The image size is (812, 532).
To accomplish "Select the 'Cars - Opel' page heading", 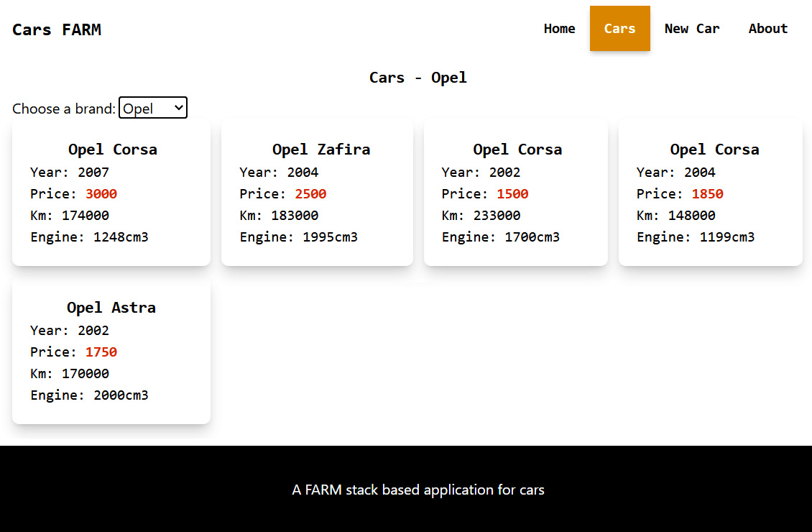I will [418, 77].
